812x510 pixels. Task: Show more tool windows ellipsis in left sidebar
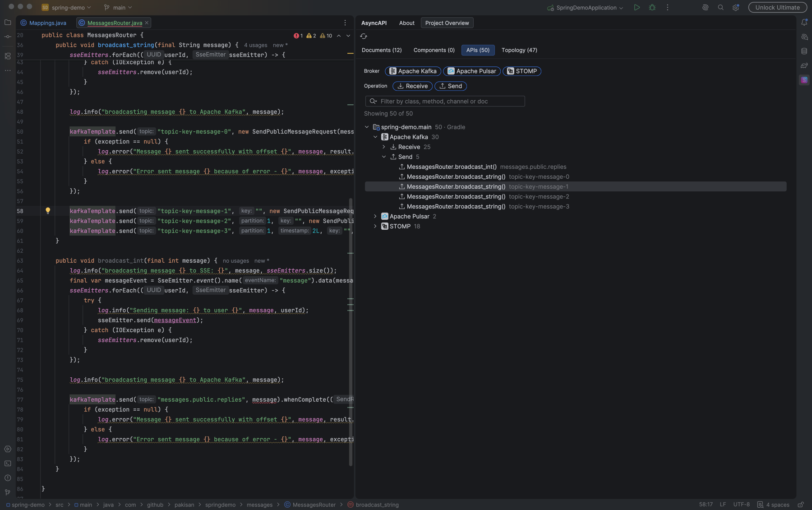tap(8, 70)
